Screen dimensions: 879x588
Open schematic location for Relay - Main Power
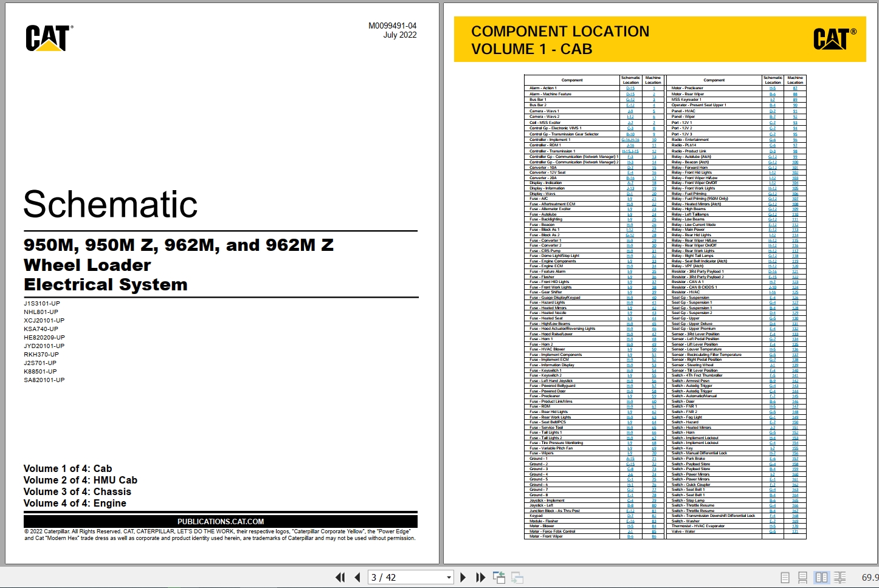coord(773,230)
